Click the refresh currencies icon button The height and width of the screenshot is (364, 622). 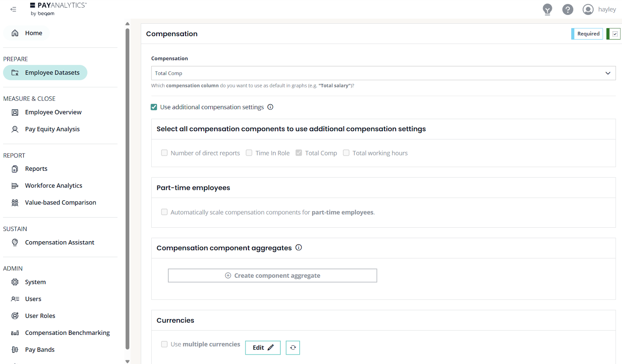coord(293,348)
